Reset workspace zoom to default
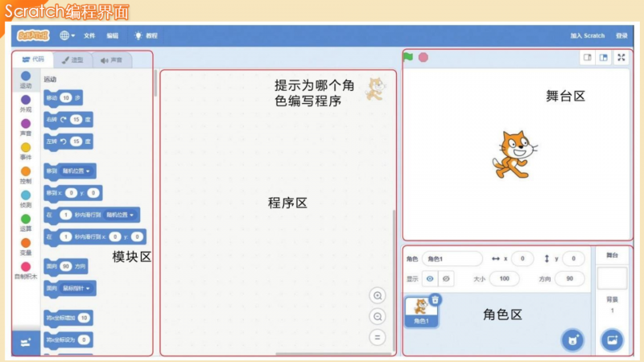 tap(378, 338)
